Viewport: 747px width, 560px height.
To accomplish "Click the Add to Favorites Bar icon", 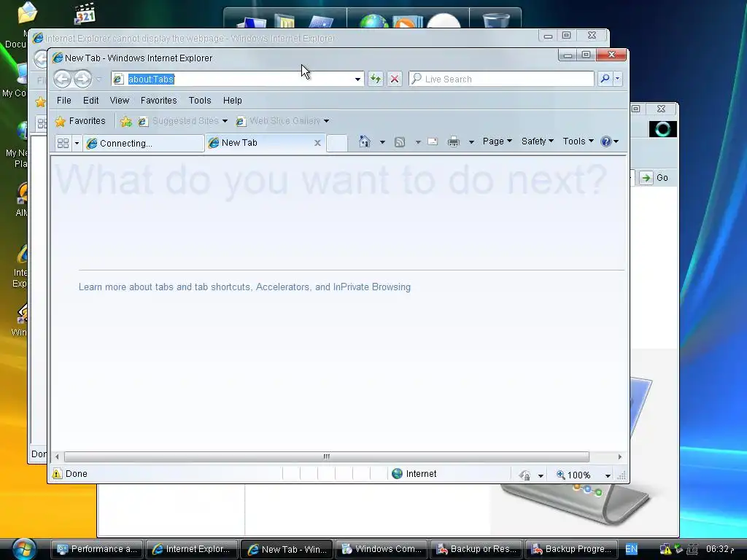I will tap(125, 122).
